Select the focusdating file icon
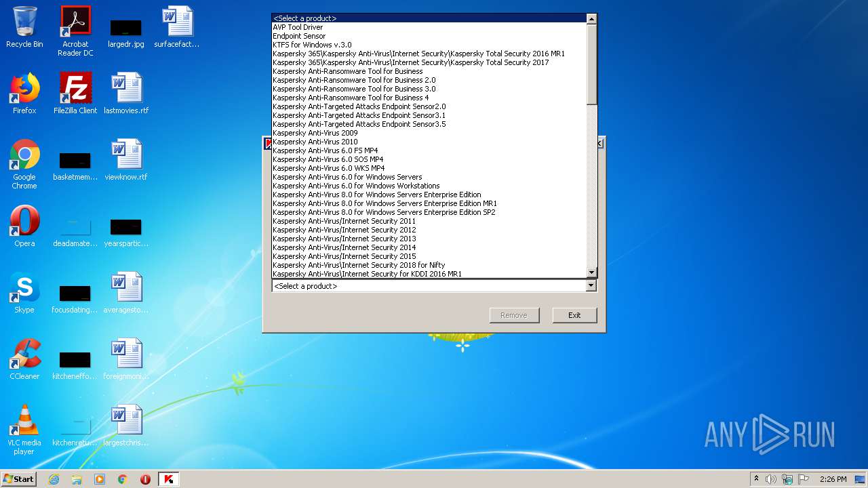The width and height of the screenshot is (868, 488). (75, 298)
